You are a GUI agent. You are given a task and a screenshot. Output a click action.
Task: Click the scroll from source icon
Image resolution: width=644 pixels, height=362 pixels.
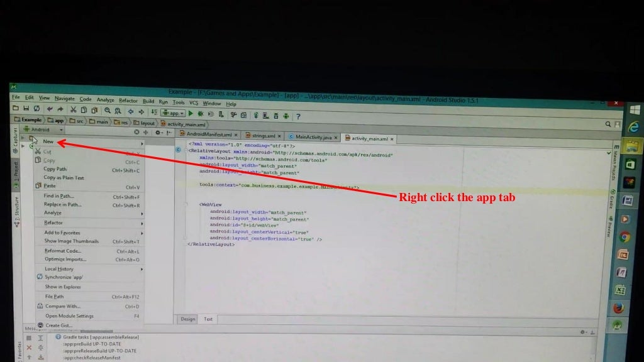[136, 132]
